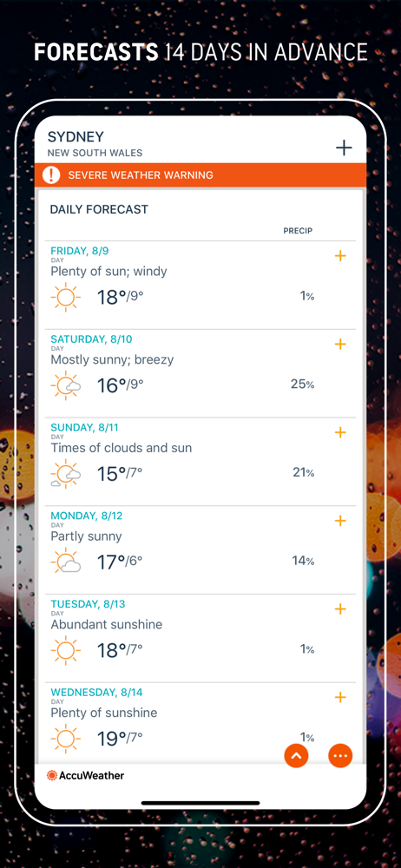Tap the mostly sunny icon for Saturday

[66, 385]
